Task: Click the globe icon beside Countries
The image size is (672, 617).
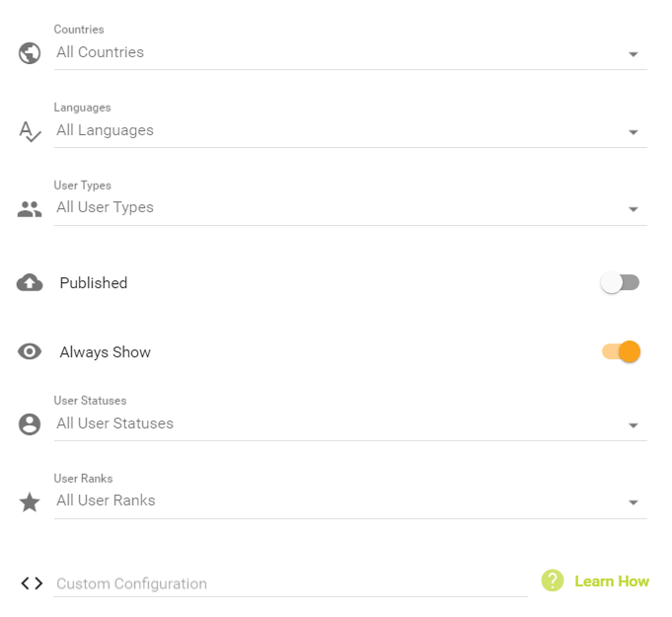Action: pyautogui.click(x=30, y=53)
